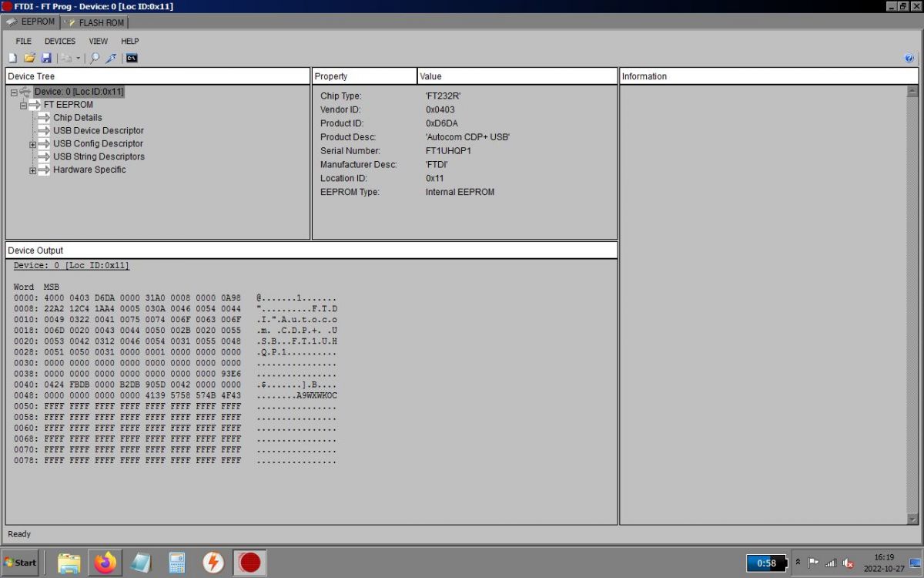Image resolution: width=924 pixels, height=578 pixels.
Task: Click the 'Serial Number:' property label
Action: tap(350, 151)
